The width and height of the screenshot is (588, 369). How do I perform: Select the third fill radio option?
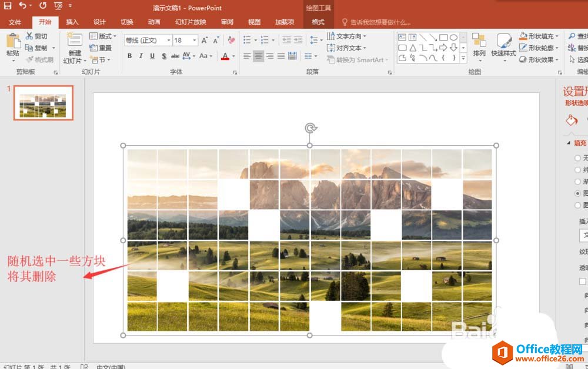(577, 182)
